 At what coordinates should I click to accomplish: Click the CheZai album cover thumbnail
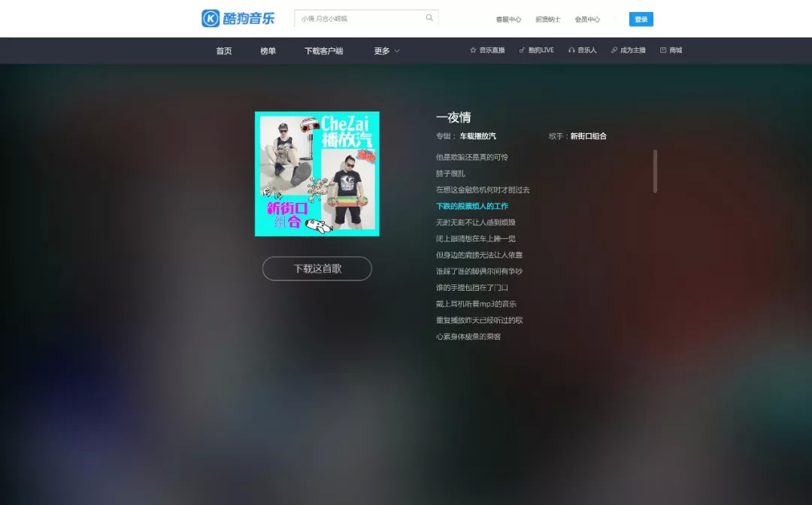(x=317, y=174)
